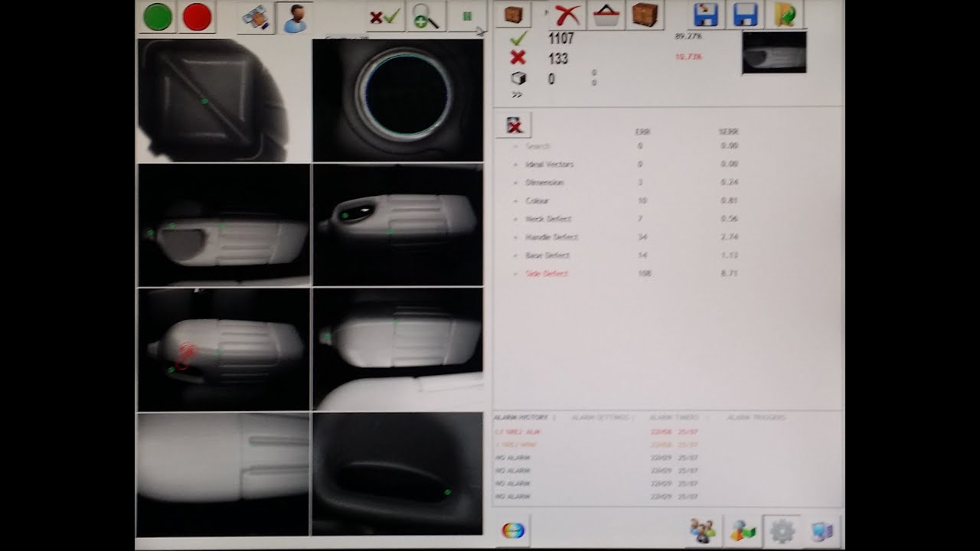Click the shopping basket icon
The width and height of the screenshot is (980, 551).
click(607, 15)
